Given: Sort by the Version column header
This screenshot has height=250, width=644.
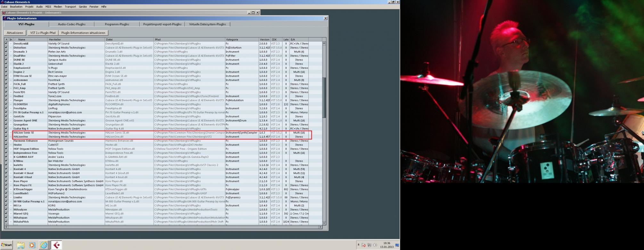Looking at the screenshot, I should [265, 40].
